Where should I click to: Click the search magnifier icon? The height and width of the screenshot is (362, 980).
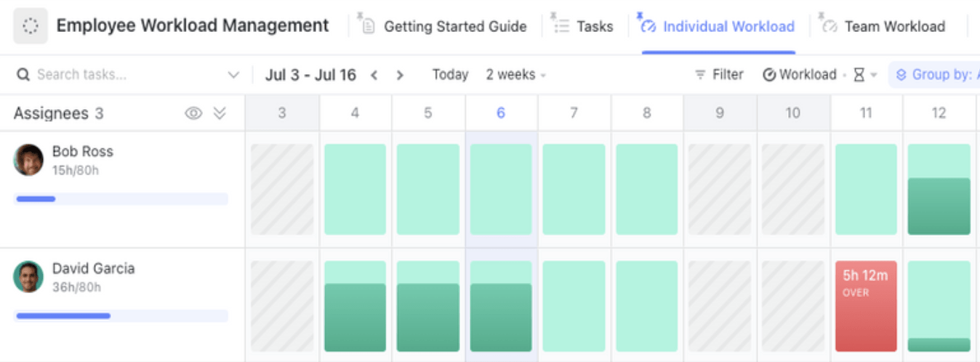coord(23,75)
